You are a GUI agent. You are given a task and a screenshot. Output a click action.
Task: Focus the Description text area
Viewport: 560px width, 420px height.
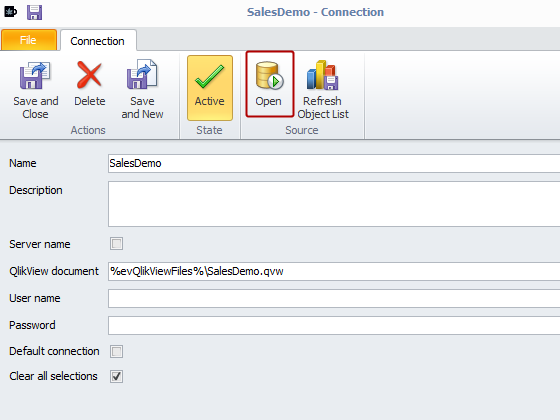[334, 204]
